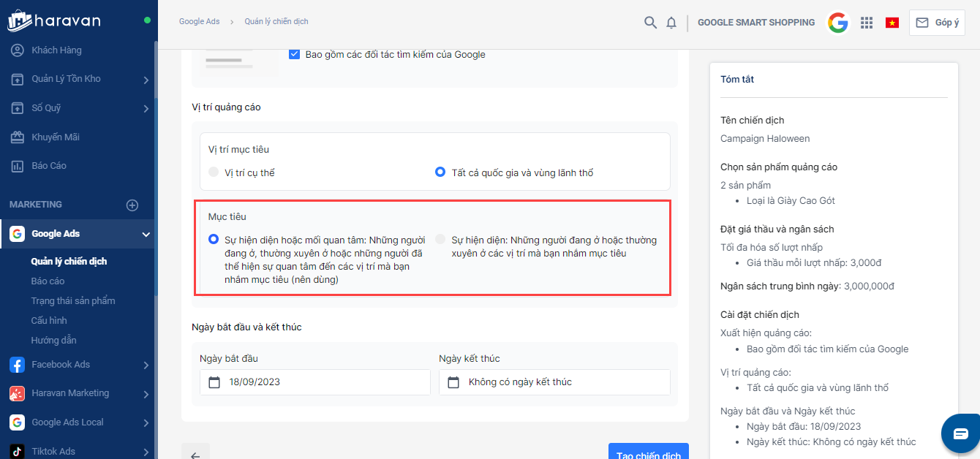The image size is (980, 459).
Task: Go to Trạng thái sản phẩm
Action: tap(72, 300)
